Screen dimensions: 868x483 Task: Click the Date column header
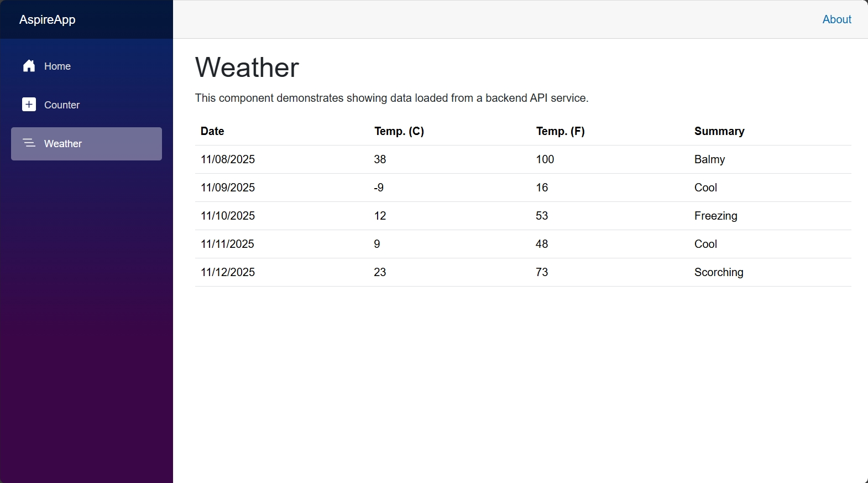(212, 131)
